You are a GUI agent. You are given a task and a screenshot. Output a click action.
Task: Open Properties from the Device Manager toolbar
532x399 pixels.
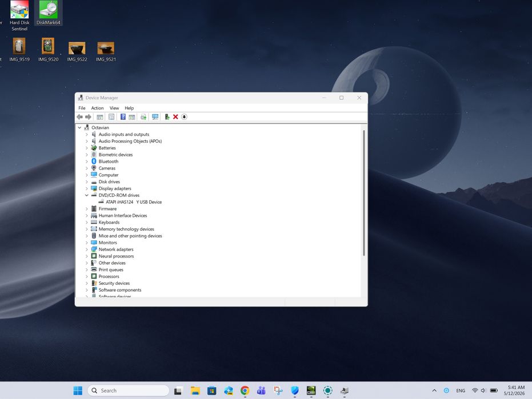click(111, 117)
